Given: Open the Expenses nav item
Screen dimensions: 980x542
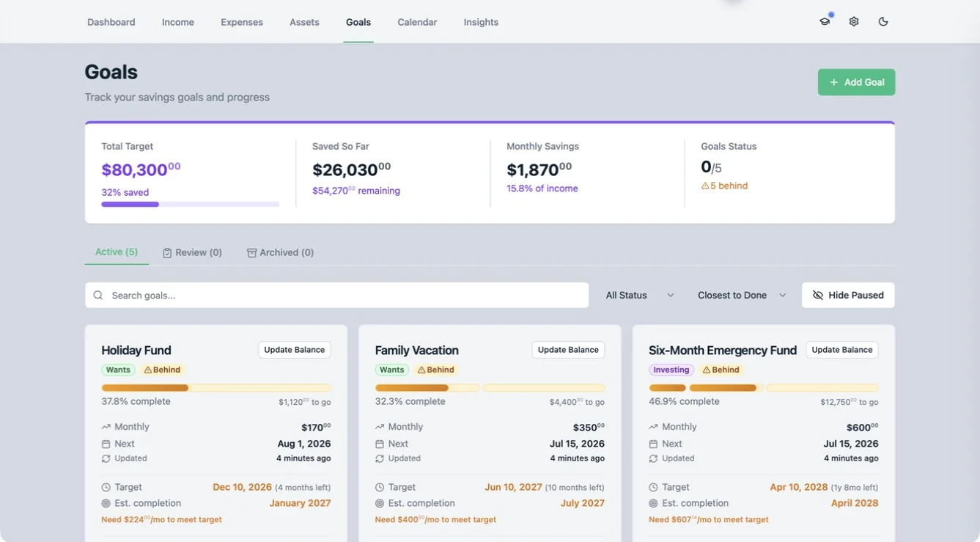Looking at the screenshot, I should [242, 22].
